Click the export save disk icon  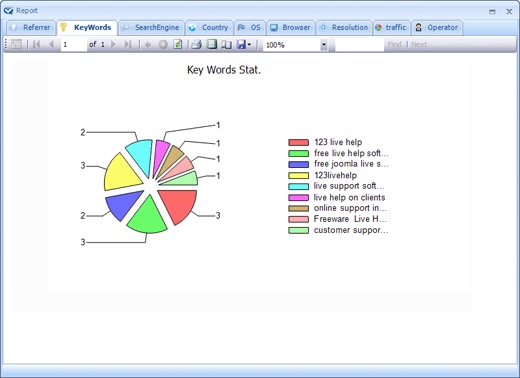[241, 44]
